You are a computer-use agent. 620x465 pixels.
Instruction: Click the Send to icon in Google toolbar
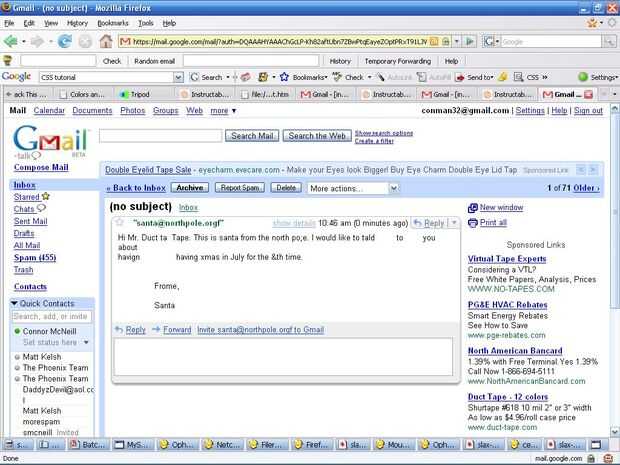click(x=460, y=78)
